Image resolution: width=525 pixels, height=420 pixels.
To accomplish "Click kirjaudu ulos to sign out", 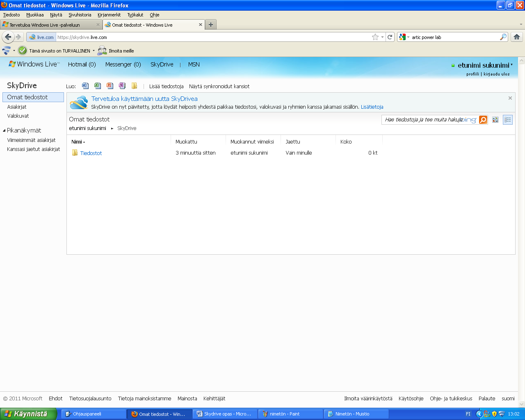I will point(497,74).
